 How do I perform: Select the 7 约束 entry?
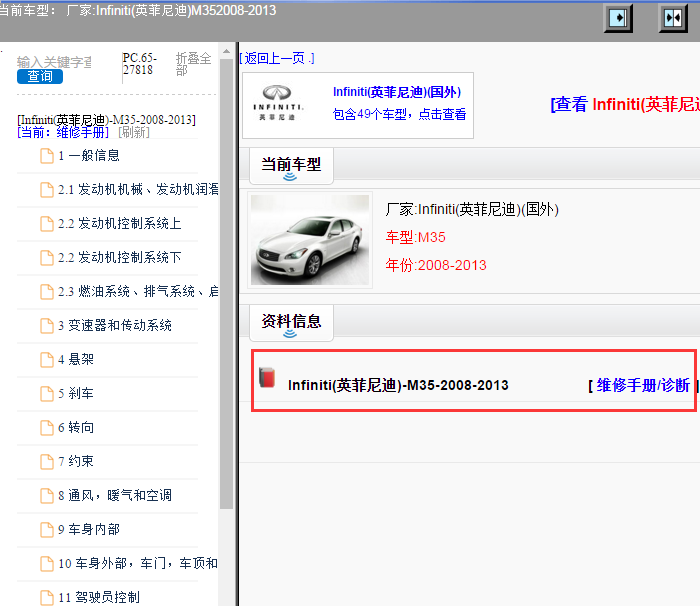76,461
